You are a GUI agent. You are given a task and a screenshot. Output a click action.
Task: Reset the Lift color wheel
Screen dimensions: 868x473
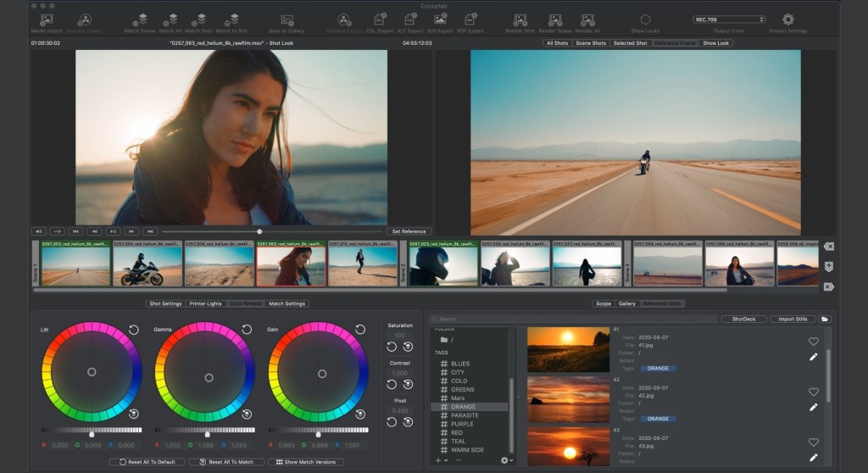tap(134, 330)
